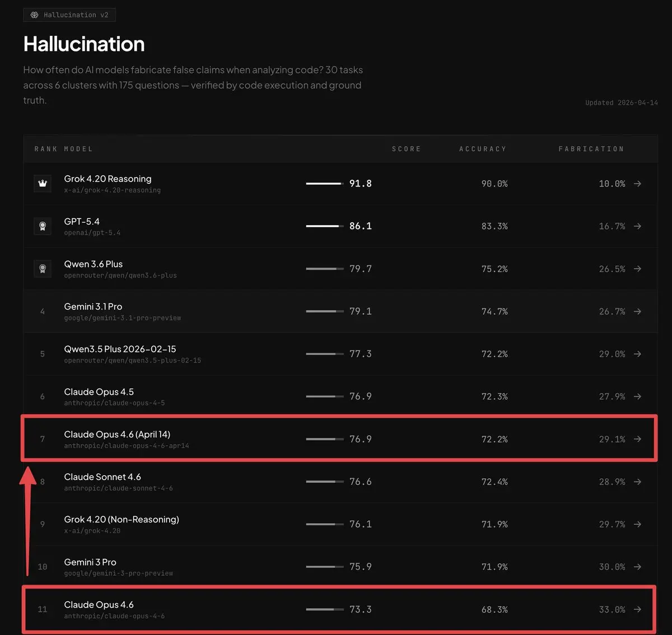The image size is (672, 635).
Task: Open details arrow for Qwen 3.6 Plus row
Action: (x=637, y=269)
